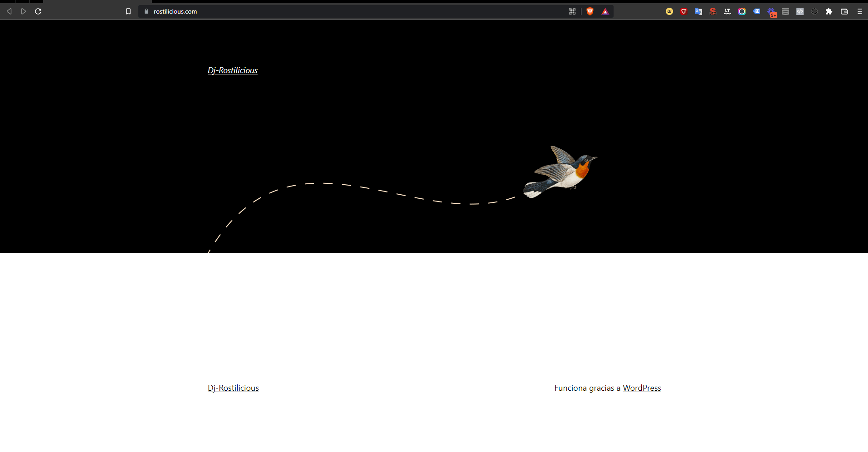Open the QR code grid icon in address bar
This screenshot has height=452, width=868.
[572, 11]
